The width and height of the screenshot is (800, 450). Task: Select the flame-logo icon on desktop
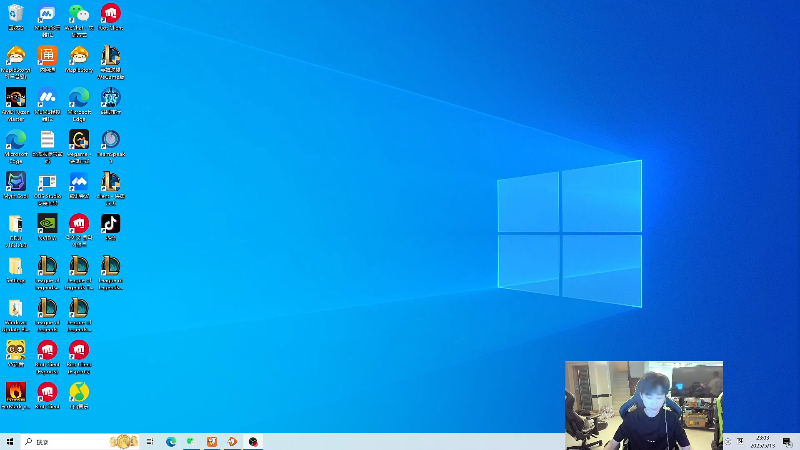pyautogui.click(x=16, y=395)
